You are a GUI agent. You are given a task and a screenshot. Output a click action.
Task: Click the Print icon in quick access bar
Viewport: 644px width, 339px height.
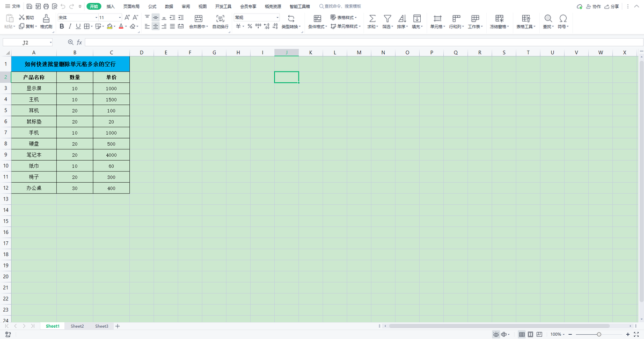pyautogui.click(x=45, y=6)
